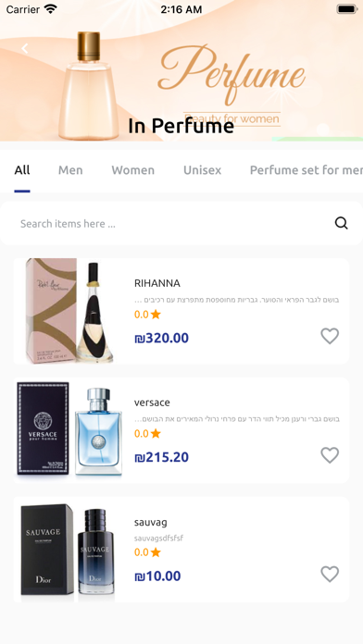The width and height of the screenshot is (363, 644).
Task: Tap the ₪215.20 price on versace
Action: point(161,457)
